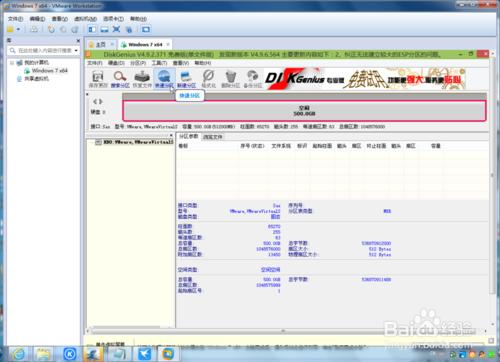Click the DiskGenius horizontal scrollbar
Viewport: 500px width, 362px height.
pyautogui.click(x=283, y=331)
